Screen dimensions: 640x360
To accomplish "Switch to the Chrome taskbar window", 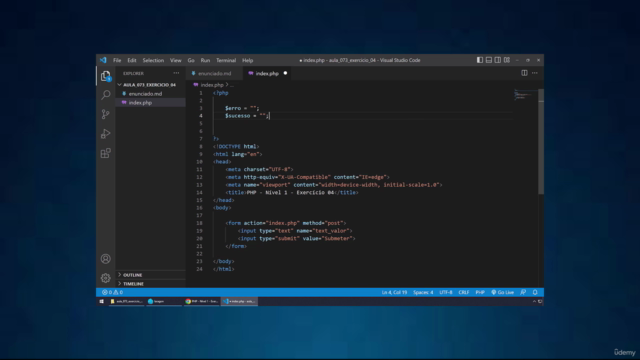I will (202, 301).
